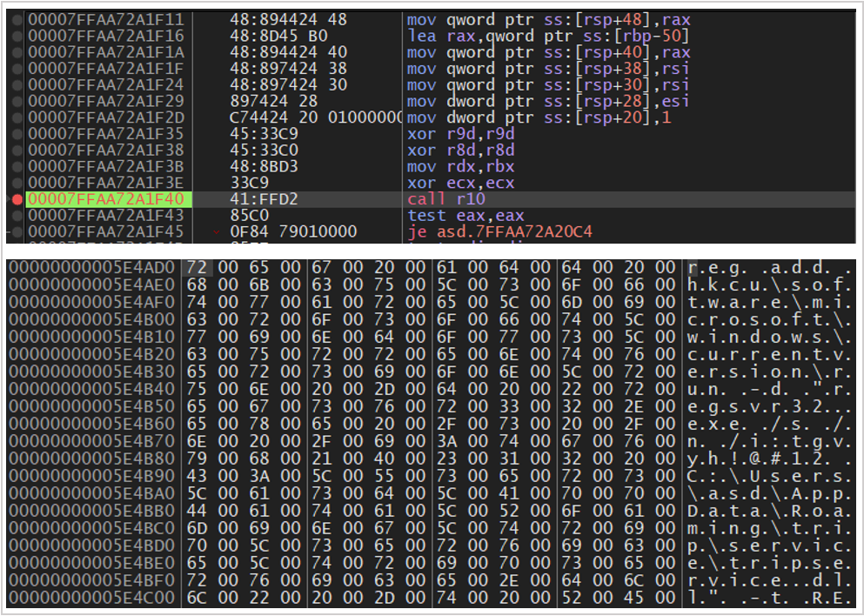Select the "call r10" instruction

(x=433, y=199)
